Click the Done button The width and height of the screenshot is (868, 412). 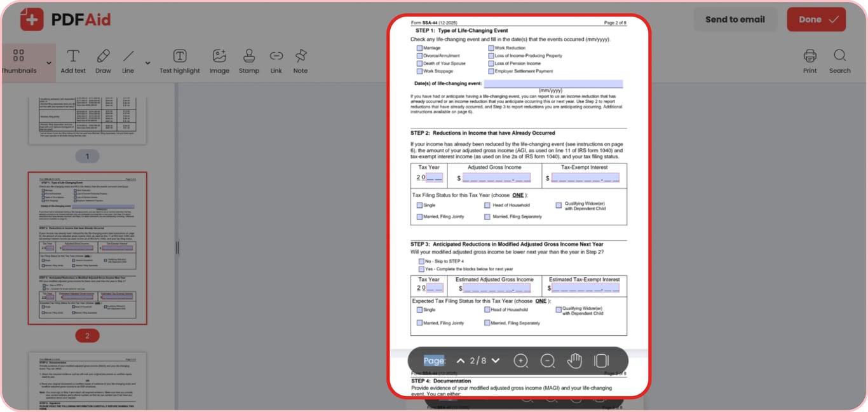click(x=817, y=20)
